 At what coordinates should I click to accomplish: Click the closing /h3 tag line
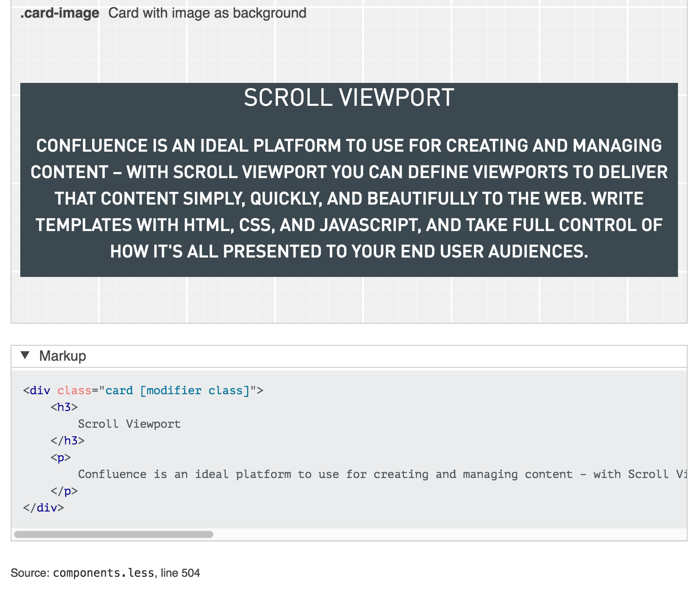(67, 441)
